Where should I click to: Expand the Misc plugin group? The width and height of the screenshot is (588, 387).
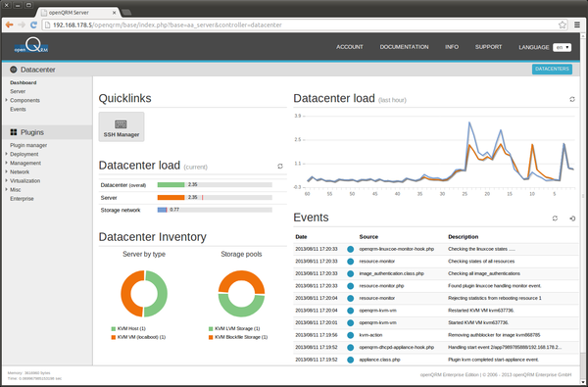click(7, 189)
